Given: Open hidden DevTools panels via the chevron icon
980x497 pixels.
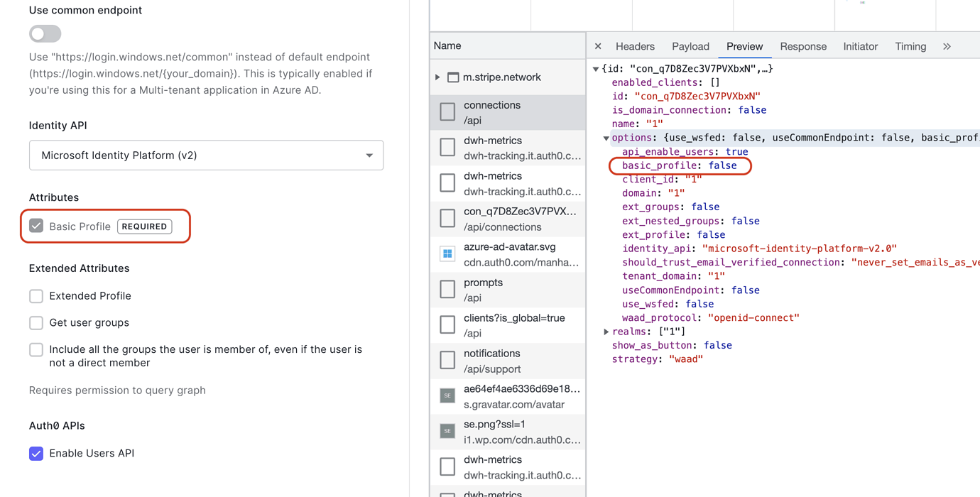Looking at the screenshot, I should pyautogui.click(x=947, y=46).
